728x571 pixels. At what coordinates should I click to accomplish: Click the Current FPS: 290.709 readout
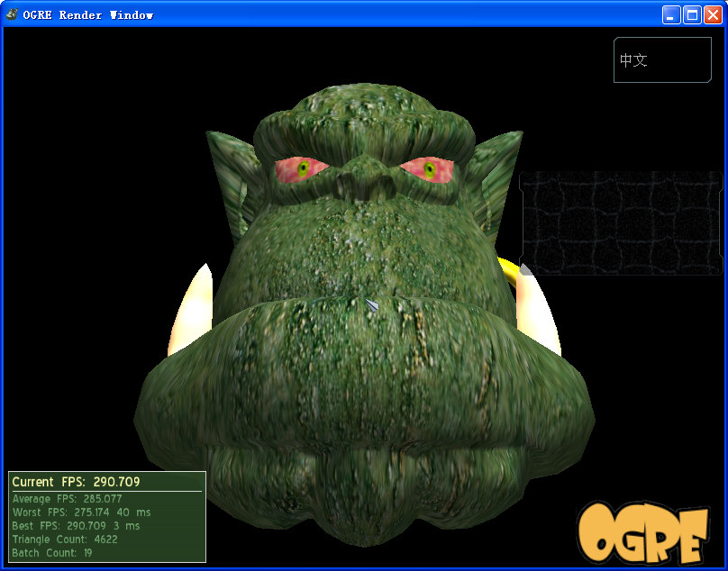76,482
